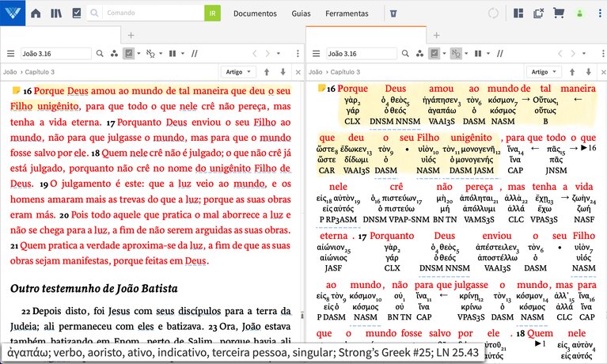Screen dimensions: 607x364
Task: Click the shortcuts bin icon after Ferramentas
Action: tap(393, 13)
